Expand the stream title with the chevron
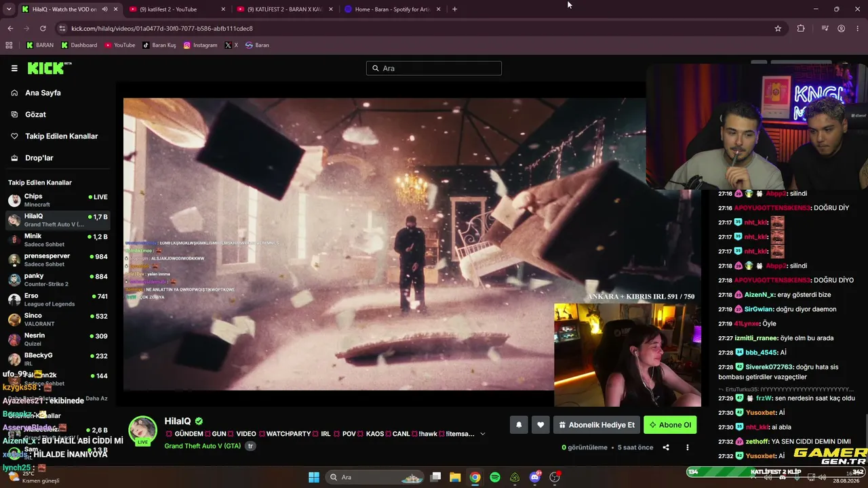 483,434
